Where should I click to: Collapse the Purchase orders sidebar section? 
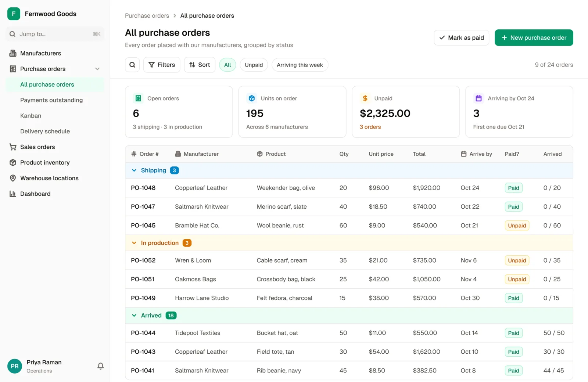97,69
